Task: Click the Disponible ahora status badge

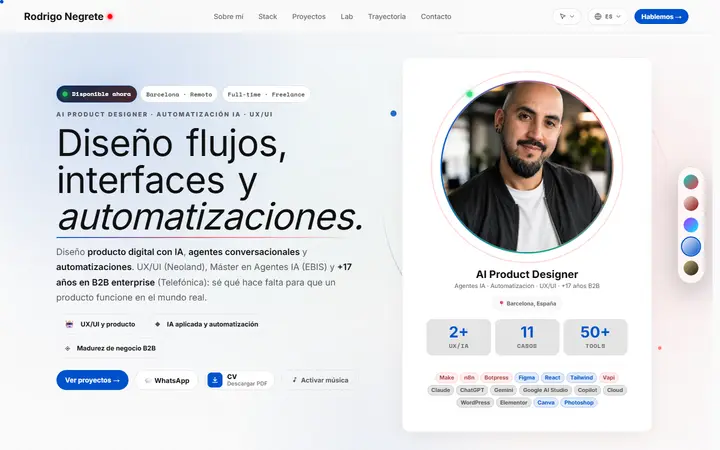Action: 97,94
